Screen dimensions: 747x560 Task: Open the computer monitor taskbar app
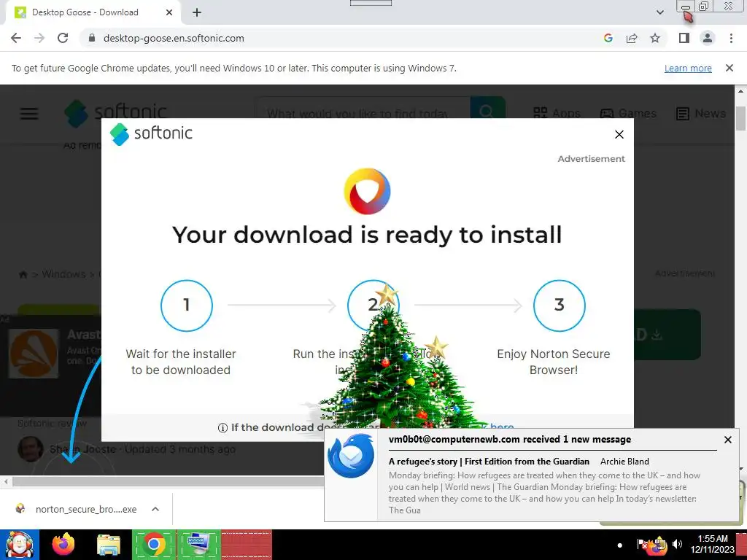point(198,544)
